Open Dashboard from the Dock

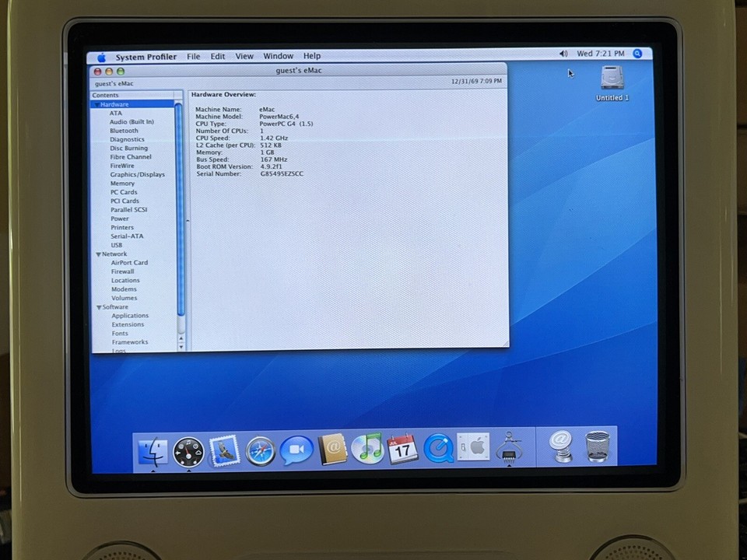click(188, 448)
